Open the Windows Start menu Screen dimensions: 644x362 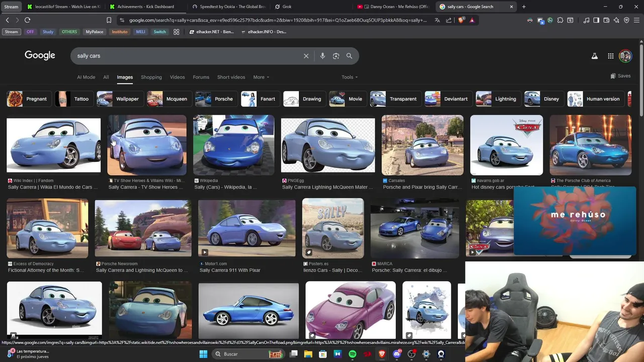(x=203, y=354)
